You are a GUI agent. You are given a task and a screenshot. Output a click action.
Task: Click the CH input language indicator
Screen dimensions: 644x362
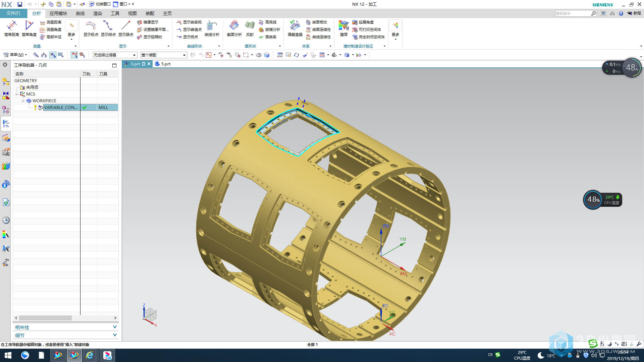(x=490, y=355)
